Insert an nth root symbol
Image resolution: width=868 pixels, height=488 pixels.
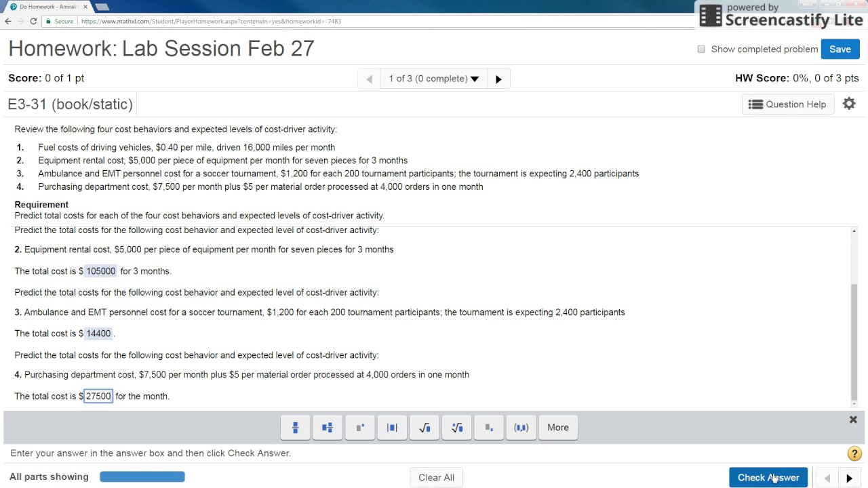click(x=457, y=428)
